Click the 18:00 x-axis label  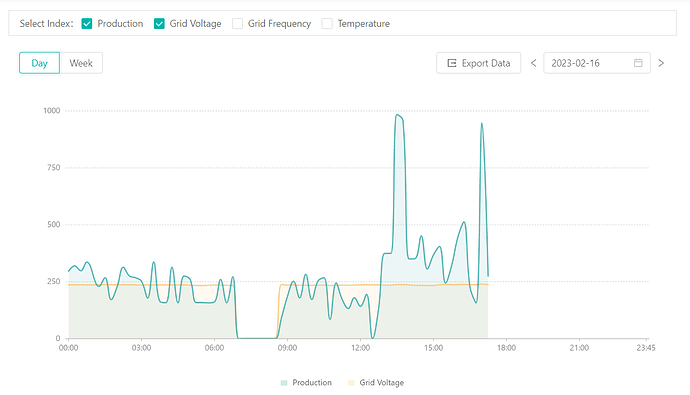click(x=506, y=348)
